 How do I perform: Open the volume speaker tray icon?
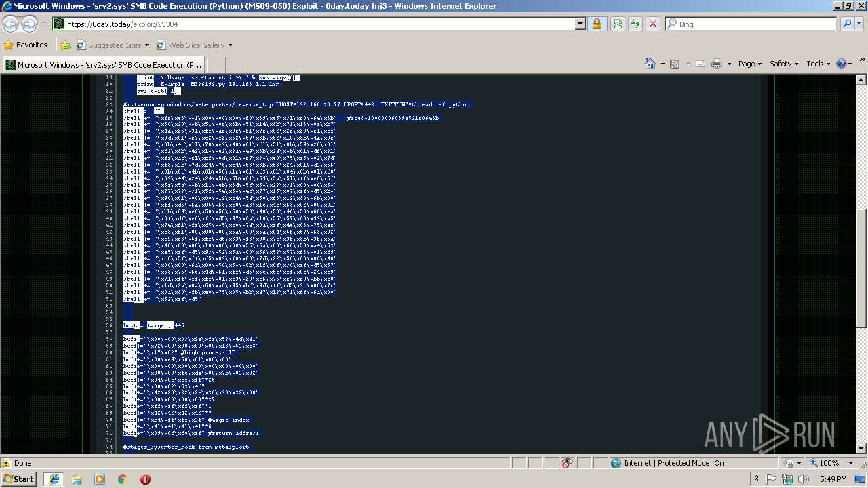(804, 479)
